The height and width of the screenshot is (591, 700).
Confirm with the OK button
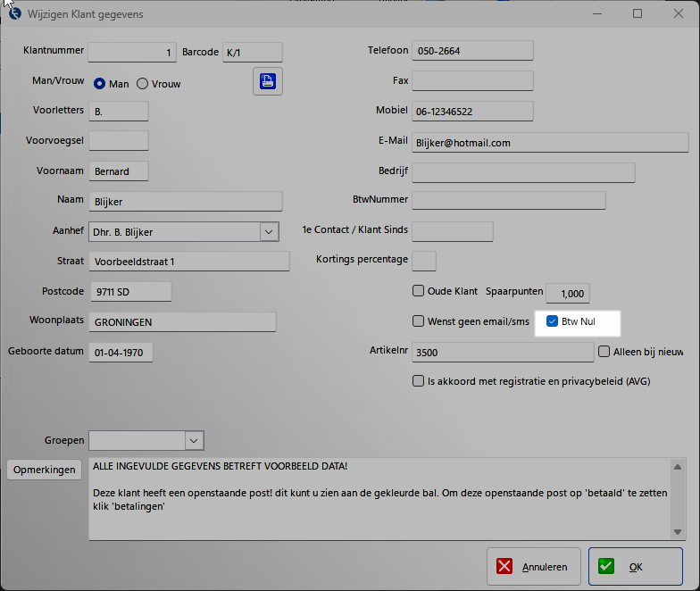click(636, 566)
